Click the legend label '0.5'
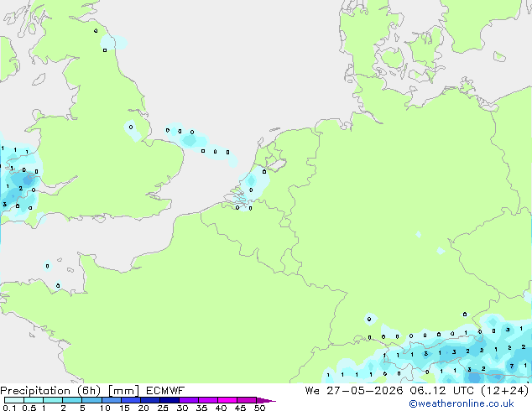 (x=29, y=408)
